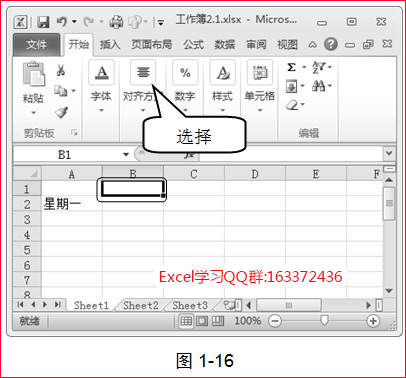Click the 粘贴 (Paste) clipboard icon
Screen dimensions: 406x378
pyautogui.click(x=33, y=74)
